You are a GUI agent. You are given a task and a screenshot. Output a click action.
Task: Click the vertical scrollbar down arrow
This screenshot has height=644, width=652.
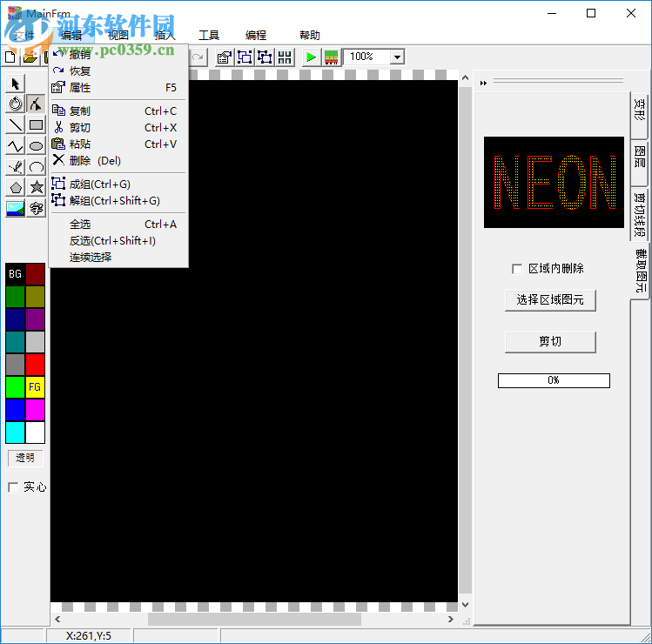click(x=466, y=605)
